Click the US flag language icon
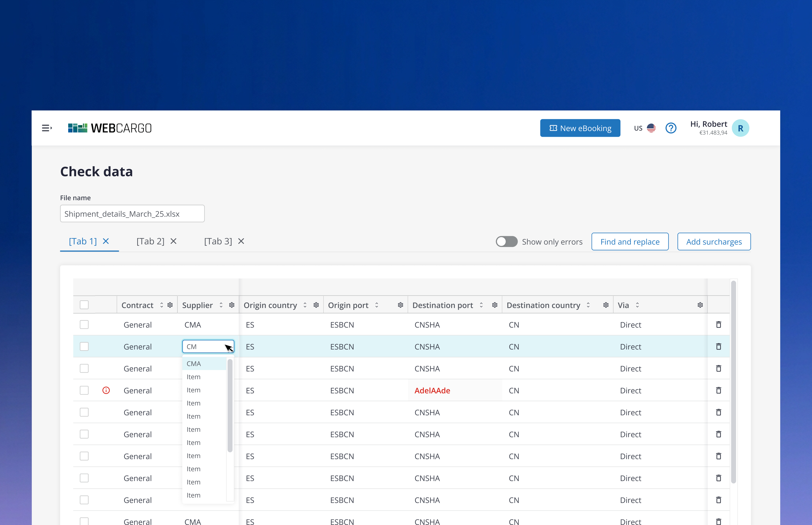 (x=651, y=128)
